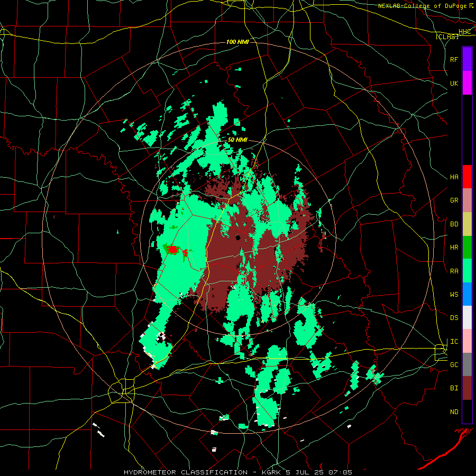Click the DS white legend swatch
The height and width of the screenshot is (476, 476).
click(x=467, y=317)
